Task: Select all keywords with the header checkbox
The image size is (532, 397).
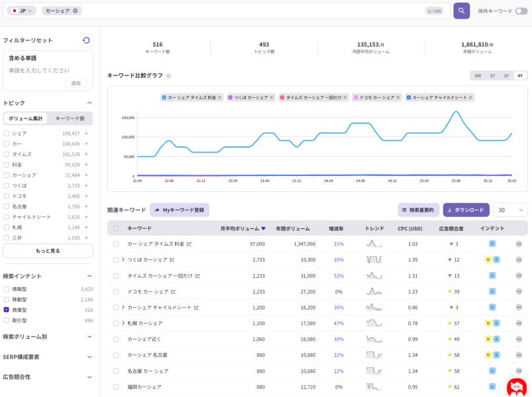Action: [x=116, y=228]
